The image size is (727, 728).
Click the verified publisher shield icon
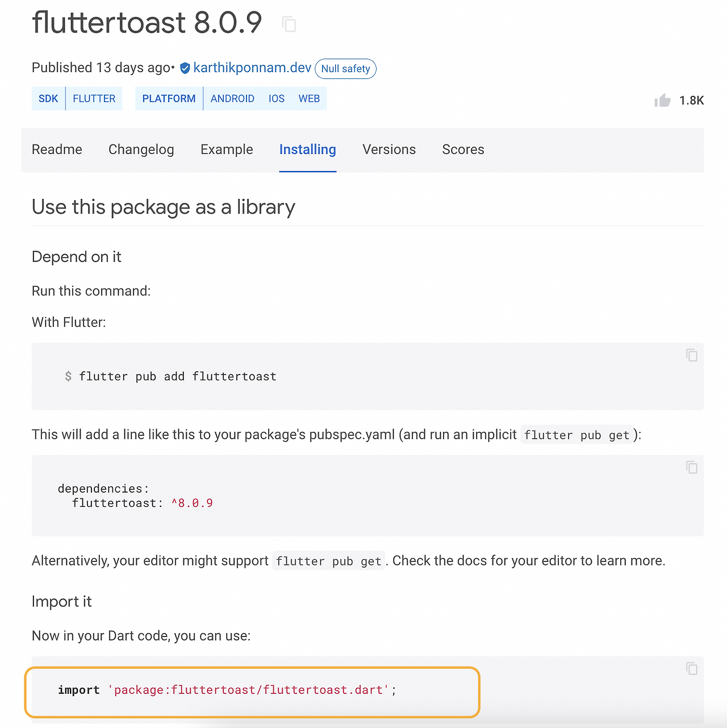pos(185,68)
